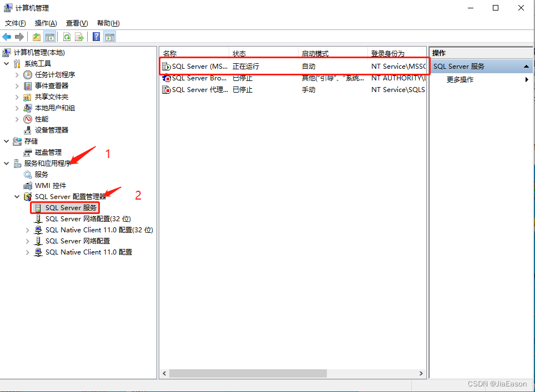Click the 任务计划程序 clock icon
The image size is (535, 392).
tap(28, 75)
